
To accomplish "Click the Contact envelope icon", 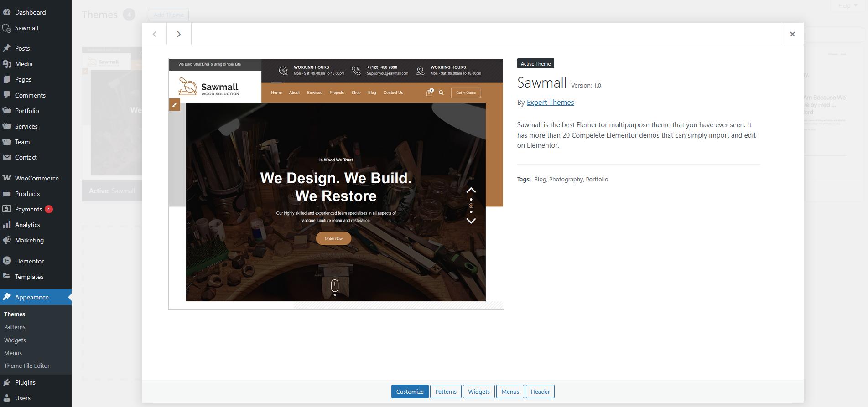I will (x=7, y=157).
